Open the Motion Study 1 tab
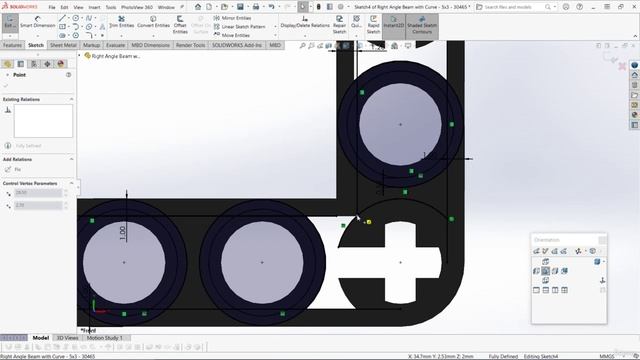 pos(104,338)
